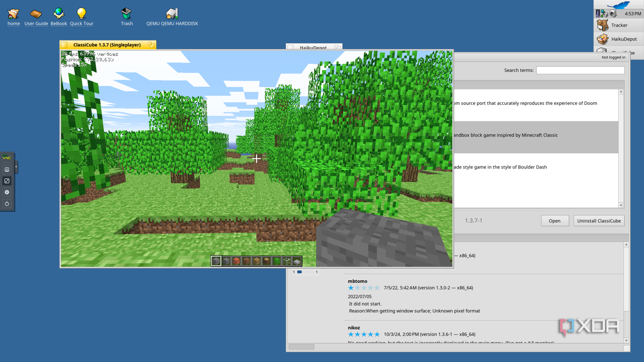Viewport: 644px width, 362px height.
Task: Collapse the noVNC control bar handle
Action: [16, 167]
